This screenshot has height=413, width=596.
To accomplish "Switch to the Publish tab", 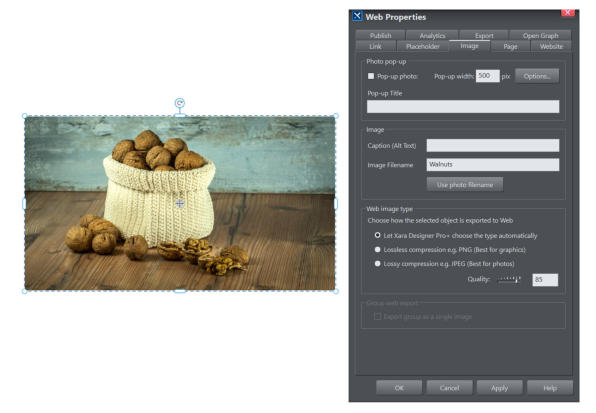I will coord(380,35).
